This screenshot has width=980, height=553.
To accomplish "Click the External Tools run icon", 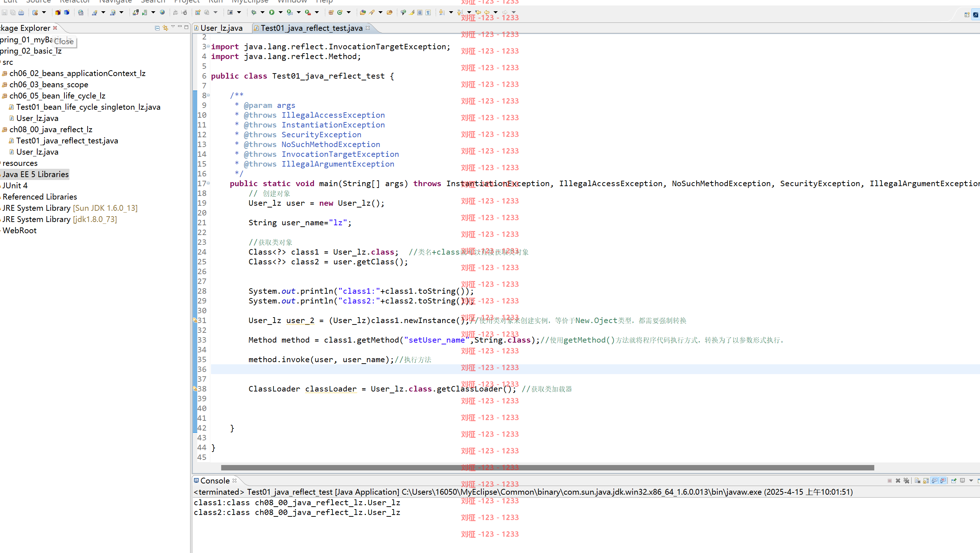I will click(x=308, y=13).
